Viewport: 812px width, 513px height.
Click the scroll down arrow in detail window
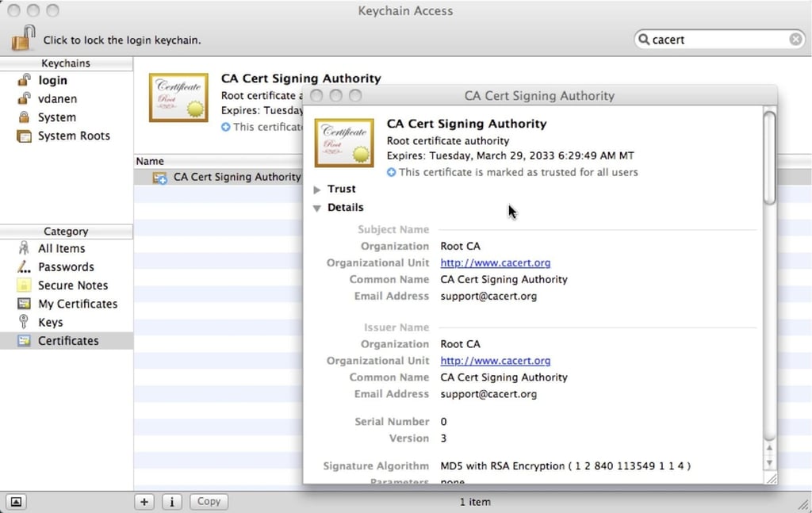(769, 463)
